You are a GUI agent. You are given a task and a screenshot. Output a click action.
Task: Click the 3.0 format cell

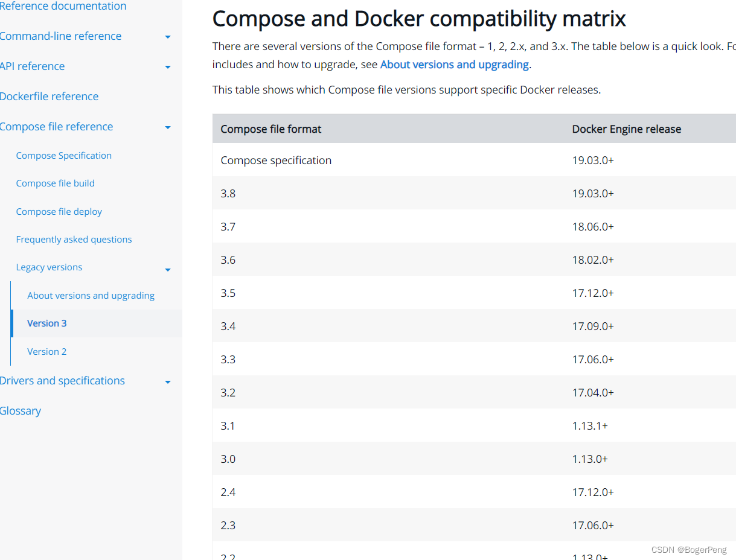[x=228, y=459]
